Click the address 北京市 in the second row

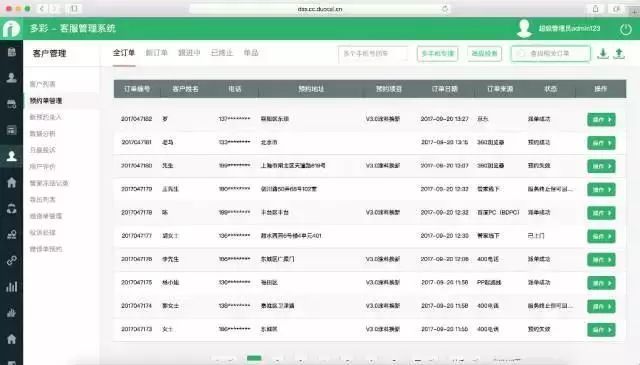(269, 142)
